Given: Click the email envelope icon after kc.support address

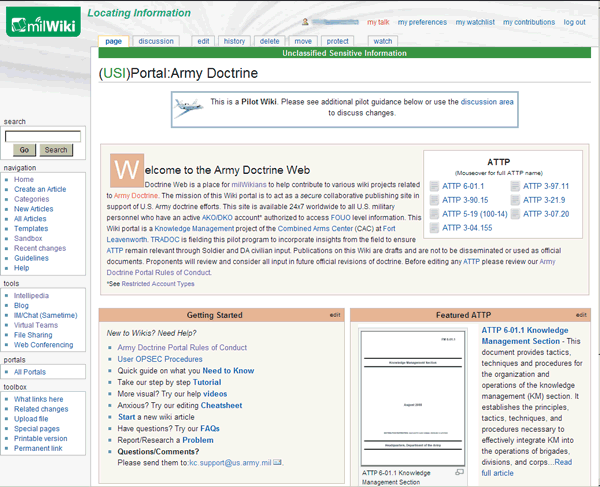Looking at the screenshot, I should (x=278, y=463).
